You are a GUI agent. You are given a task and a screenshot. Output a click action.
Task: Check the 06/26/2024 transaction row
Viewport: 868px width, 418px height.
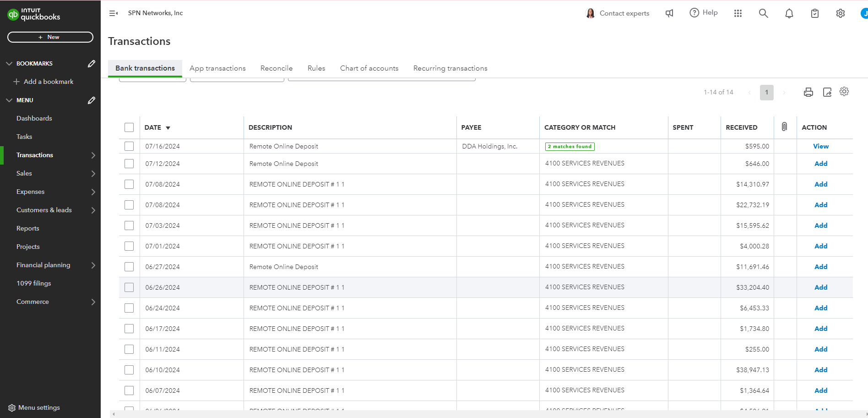(x=129, y=287)
